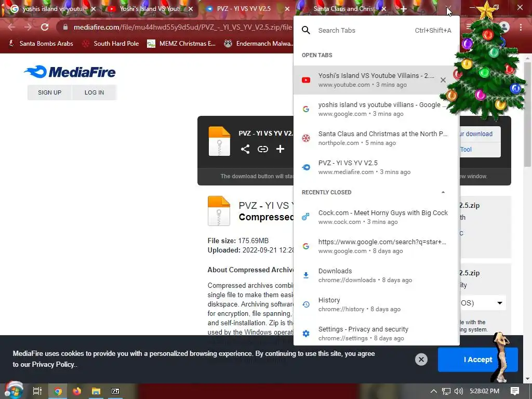Launch Firefox from the taskbar
Screen dimensions: 532x399
[x=77, y=391]
